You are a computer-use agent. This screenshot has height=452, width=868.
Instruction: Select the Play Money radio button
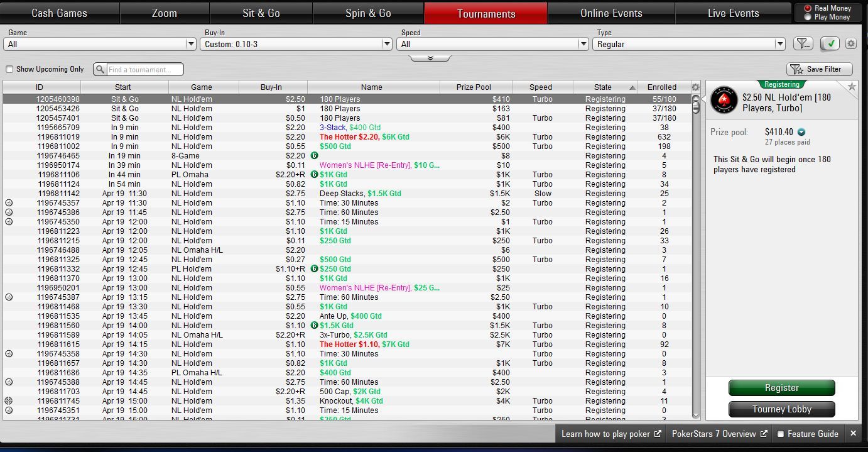tap(808, 17)
